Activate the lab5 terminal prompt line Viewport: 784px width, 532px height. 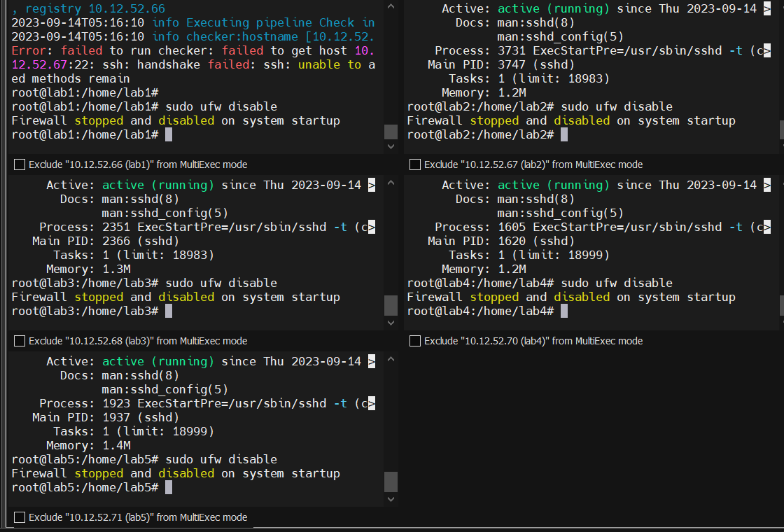click(x=169, y=487)
